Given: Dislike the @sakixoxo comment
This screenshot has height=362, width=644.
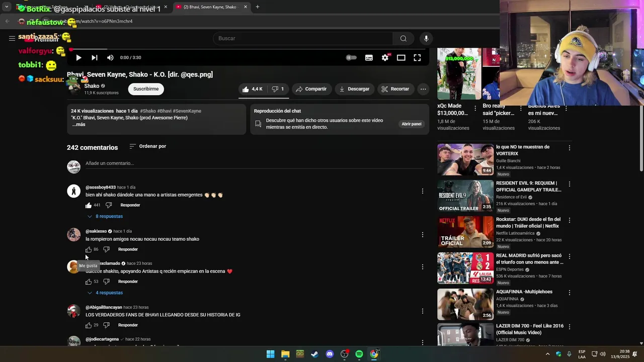Looking at the screenshot, I should pos(106,249).
